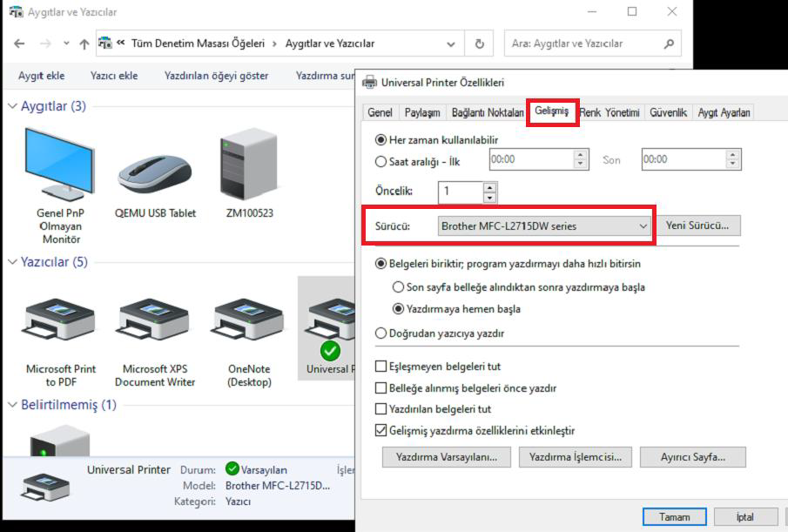
Task: Switch to the Paylaşım tab
Action: [422, 112]
